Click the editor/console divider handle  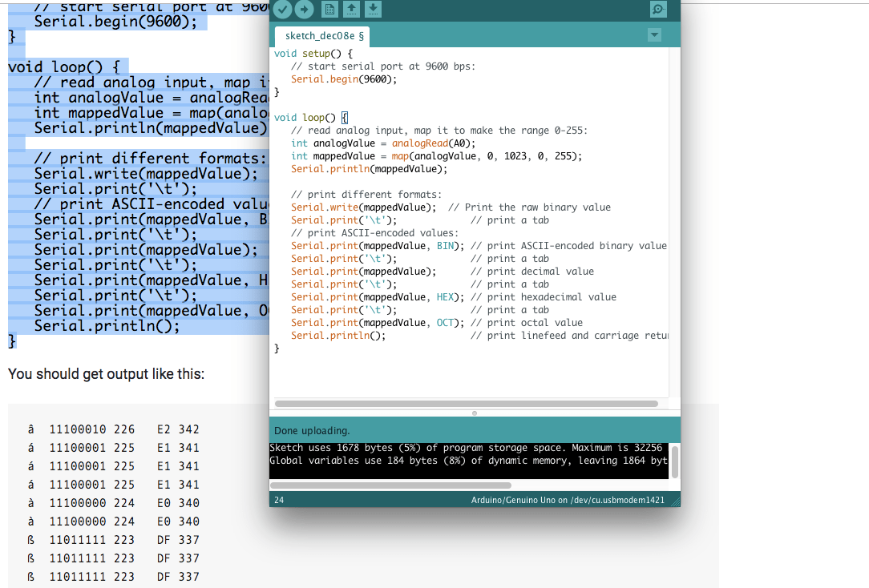click(475, 413)
